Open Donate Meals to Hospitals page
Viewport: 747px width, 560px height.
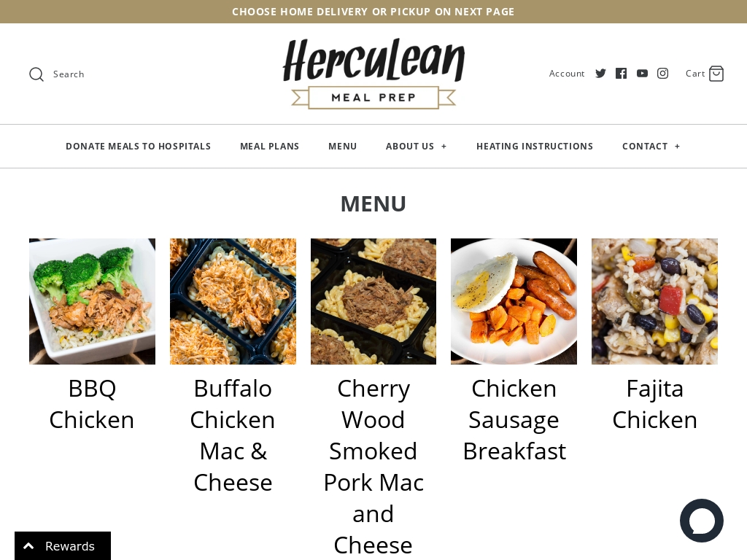coord(138,146)
